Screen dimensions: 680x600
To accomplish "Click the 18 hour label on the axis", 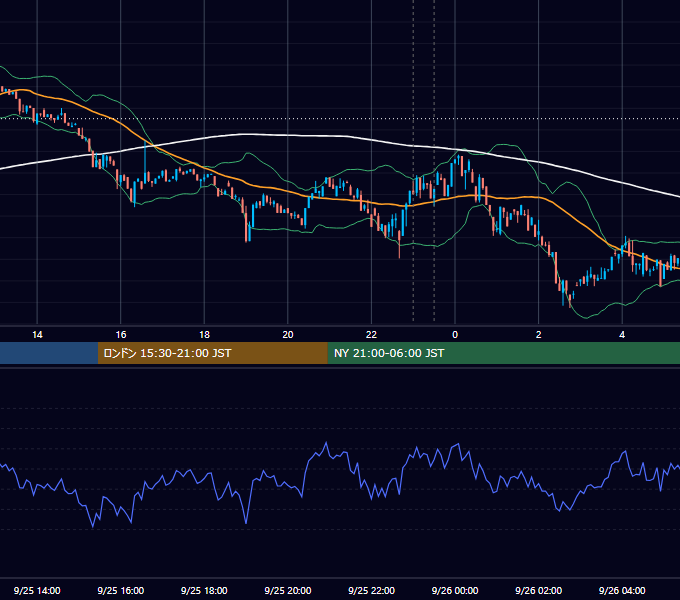I will (x=204, y=335).
